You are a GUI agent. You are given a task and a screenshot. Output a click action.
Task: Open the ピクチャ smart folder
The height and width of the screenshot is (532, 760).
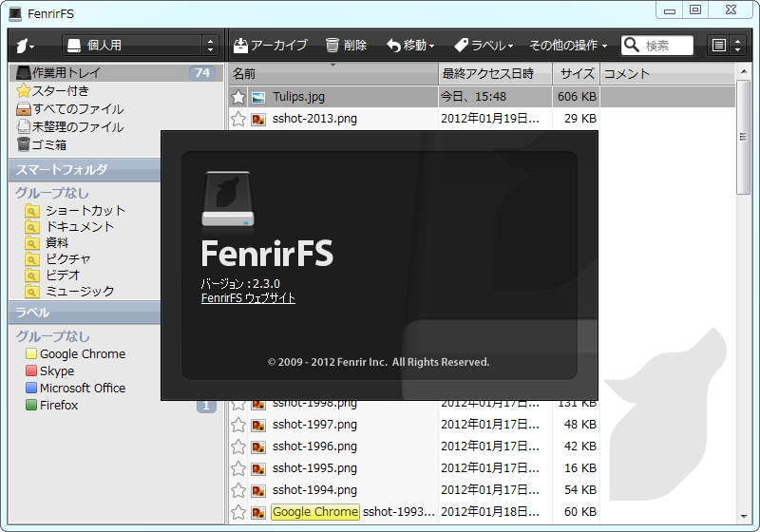pyautogui.click(x=58, y=258)
